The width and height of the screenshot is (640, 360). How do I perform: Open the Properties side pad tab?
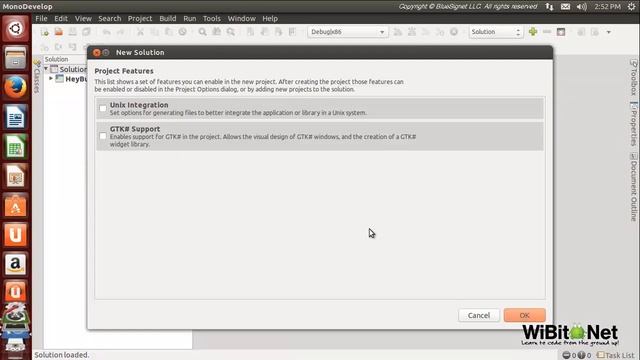coord(633,124)
